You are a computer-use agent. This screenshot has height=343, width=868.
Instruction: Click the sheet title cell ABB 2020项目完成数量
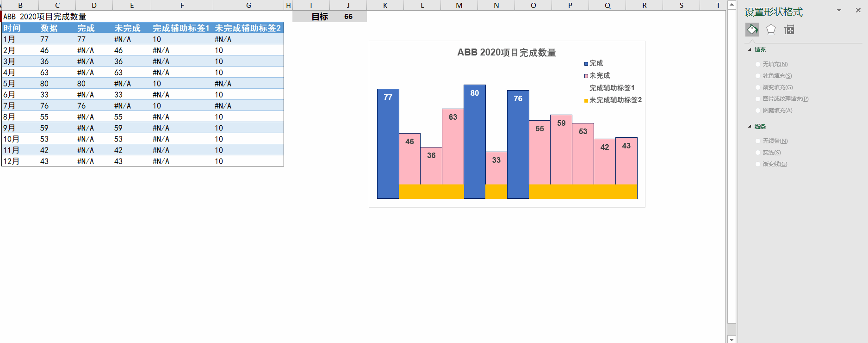pyautogui.click(x=45, y=17)
